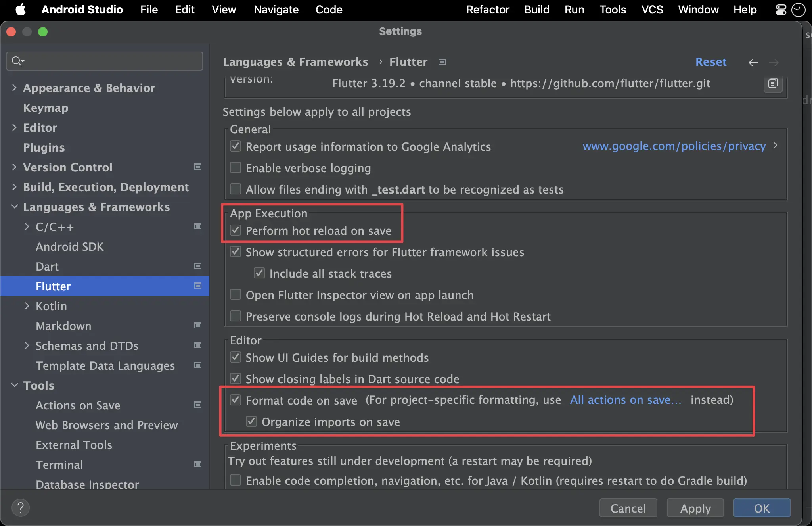Click the arrow after the privacy policy link
The width and height of the screenshot is (812, 526).
776,146
